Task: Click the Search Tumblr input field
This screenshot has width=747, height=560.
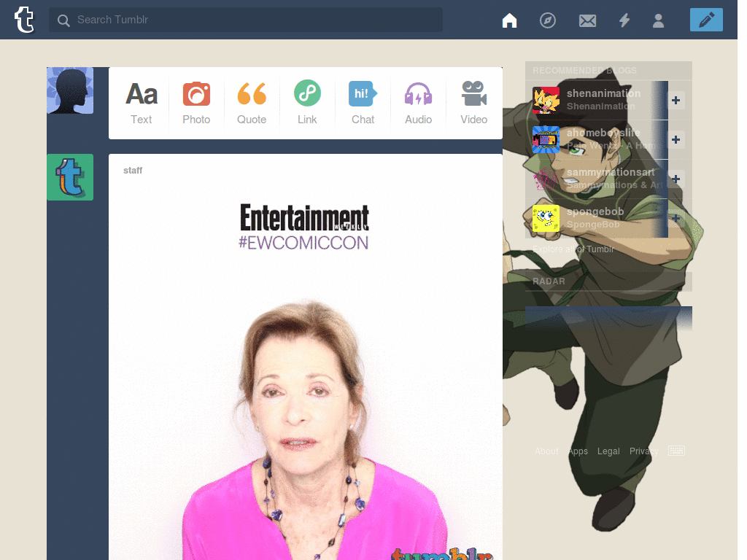Action: [x=246, y=20]
